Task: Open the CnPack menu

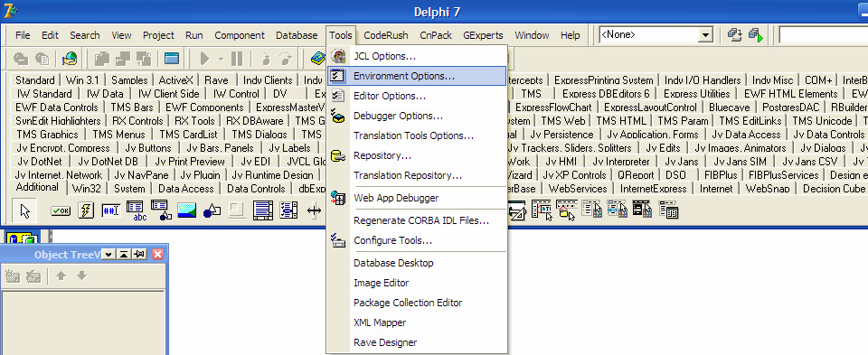Action: pyautogui.click(x=436, y=35)
